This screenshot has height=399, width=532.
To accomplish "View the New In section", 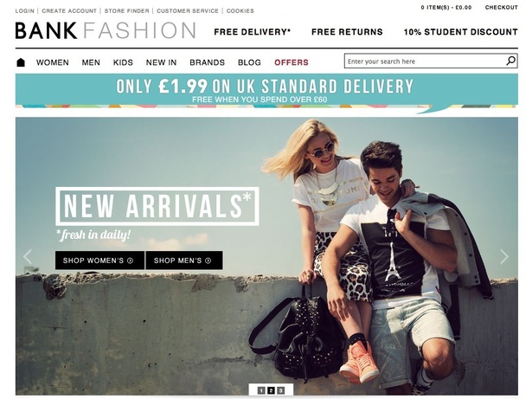I will pos(161,62).
